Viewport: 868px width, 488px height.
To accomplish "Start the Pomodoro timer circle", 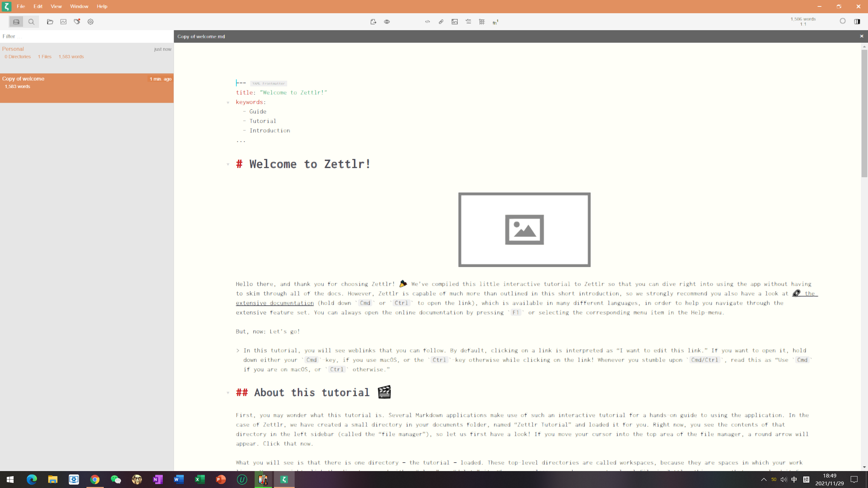I will pyautogui.click(x=843, y=21).
